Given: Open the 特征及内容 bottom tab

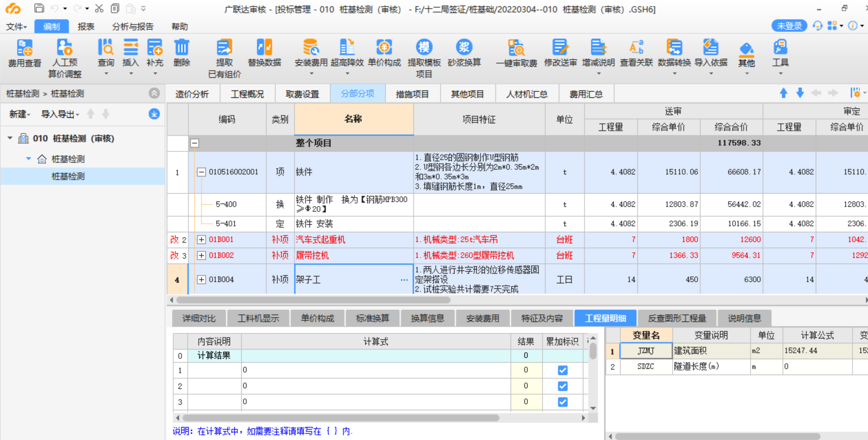Looking at the screenshot, I should (542, 318).
